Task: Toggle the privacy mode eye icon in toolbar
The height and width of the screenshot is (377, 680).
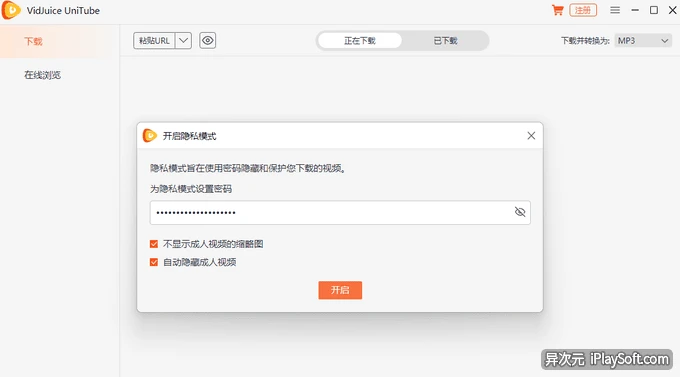Action: pyautogui.click(x=208, y=41)
